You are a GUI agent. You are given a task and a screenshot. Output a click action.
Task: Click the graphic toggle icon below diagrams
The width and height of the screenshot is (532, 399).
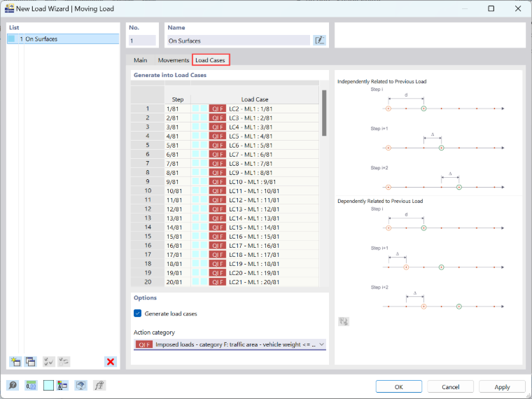pos(344,321)
